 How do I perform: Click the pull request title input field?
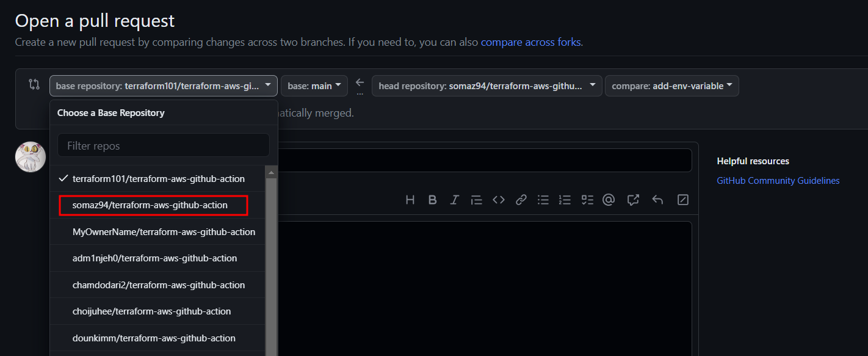coord(485,161)
